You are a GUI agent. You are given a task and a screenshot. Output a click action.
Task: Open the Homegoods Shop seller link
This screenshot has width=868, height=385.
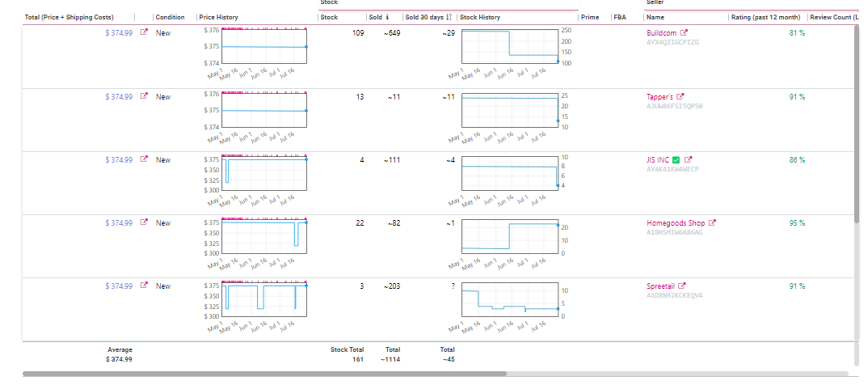676,222
